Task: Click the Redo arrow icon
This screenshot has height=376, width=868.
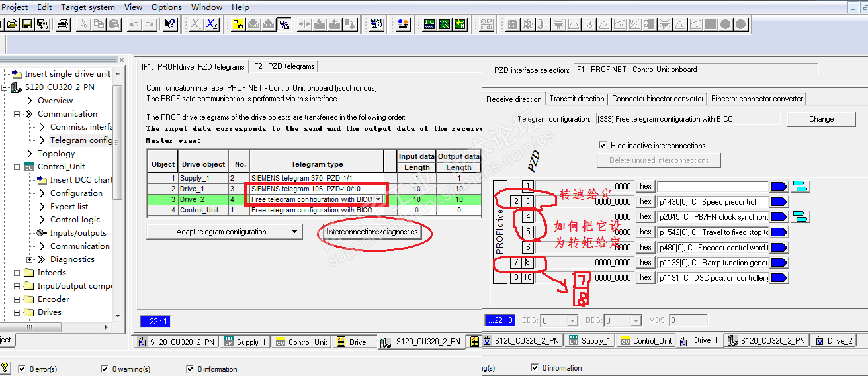Action: tap(150, 24)
